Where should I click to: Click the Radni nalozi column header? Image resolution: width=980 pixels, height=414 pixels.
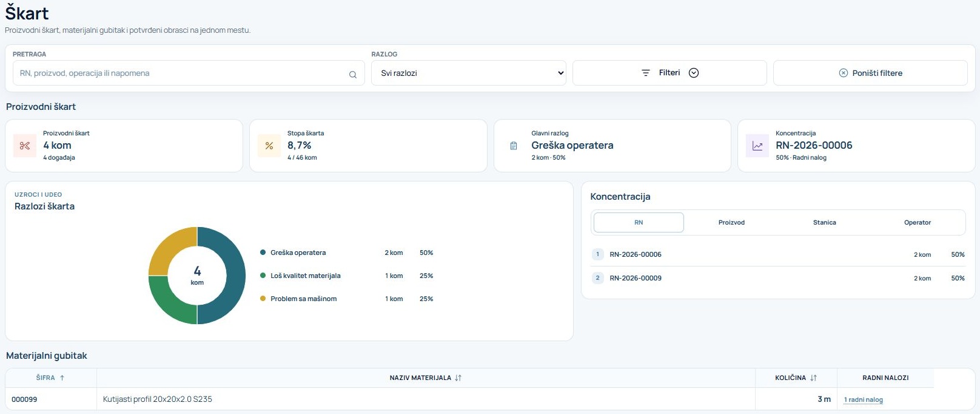(x=885, y=378)
